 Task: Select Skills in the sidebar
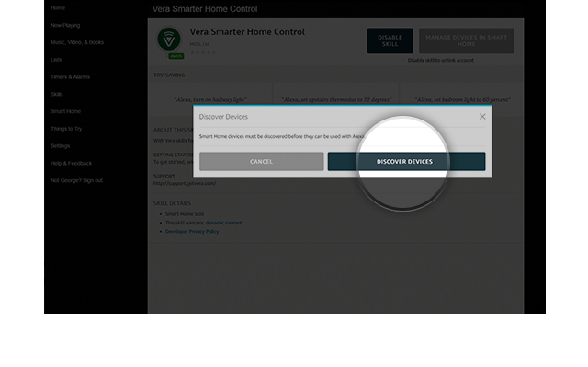(x=57, y=94)
